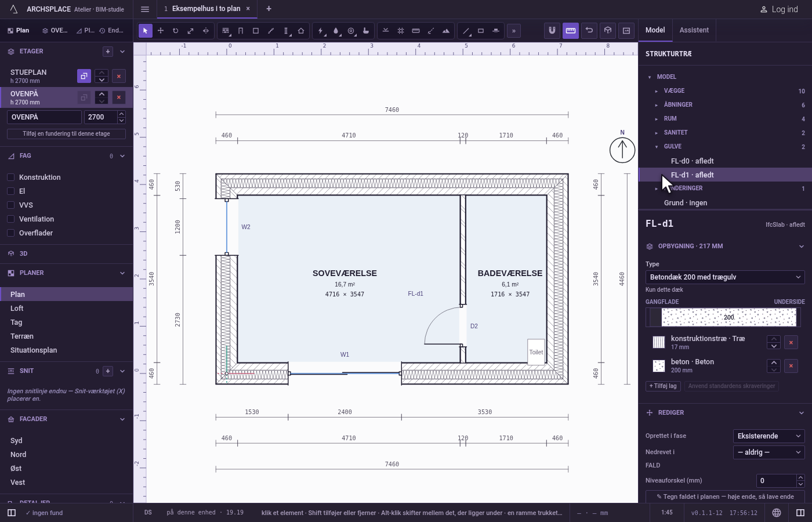Screen dimensions: 812x522
Task: Click the Tilføj lag button
Action: point(663,386)
